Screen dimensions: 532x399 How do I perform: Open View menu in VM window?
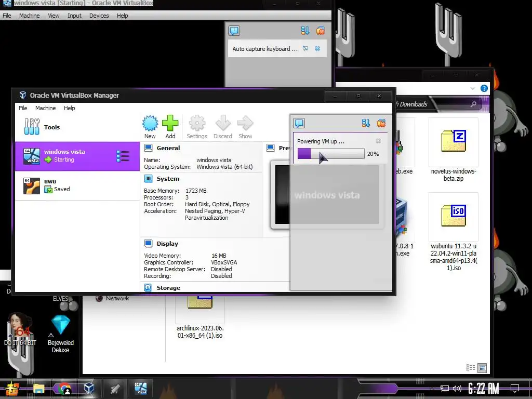pos(54,16)
